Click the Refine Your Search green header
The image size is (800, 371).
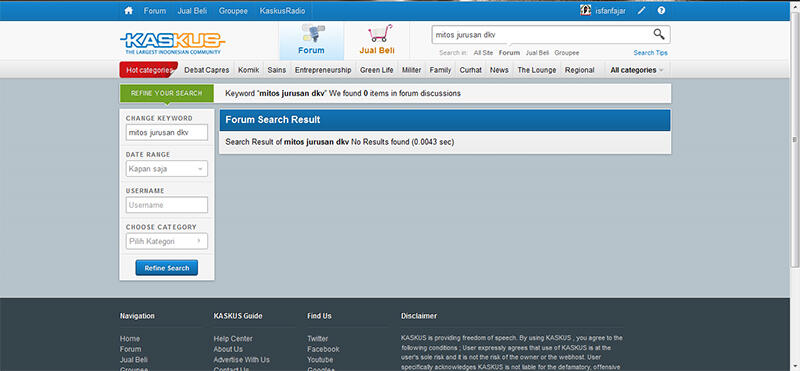[167, 93]
